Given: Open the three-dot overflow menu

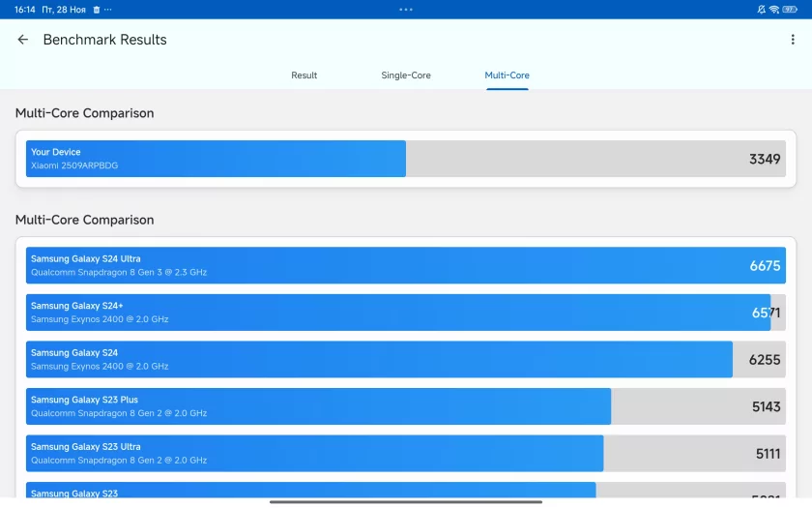Looking at the screenshot, I should pos(793,40).
